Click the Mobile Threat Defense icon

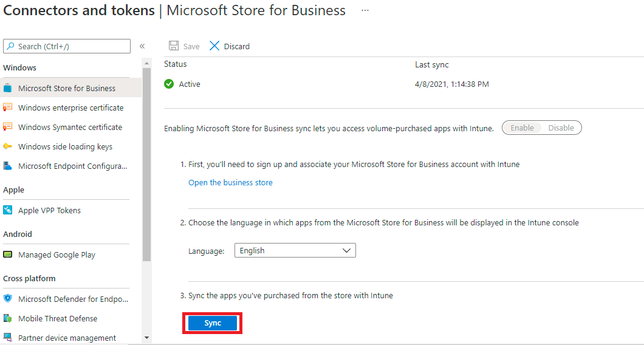point(7,318)
